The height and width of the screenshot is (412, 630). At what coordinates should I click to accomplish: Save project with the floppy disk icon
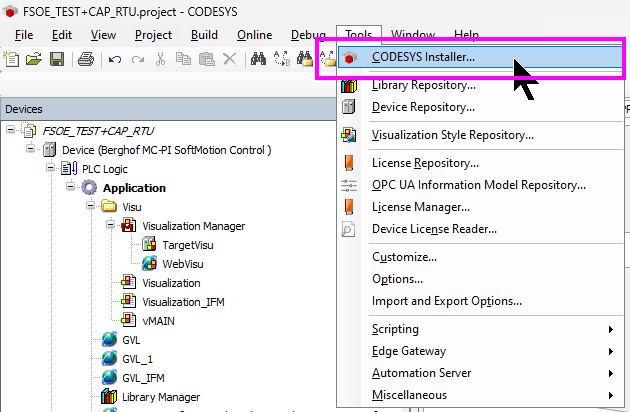tap(57, 59)
